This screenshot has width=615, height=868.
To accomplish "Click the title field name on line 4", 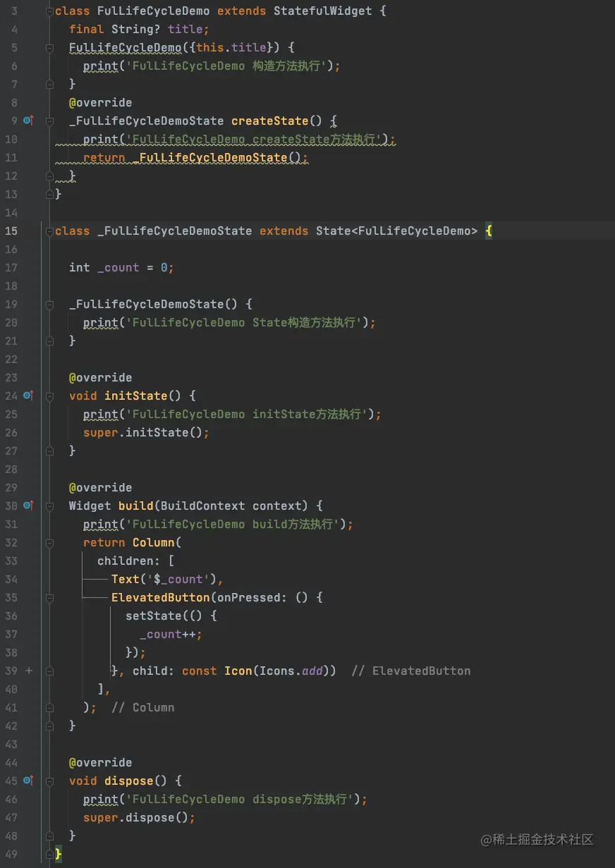I will click(x=185, y=29).
